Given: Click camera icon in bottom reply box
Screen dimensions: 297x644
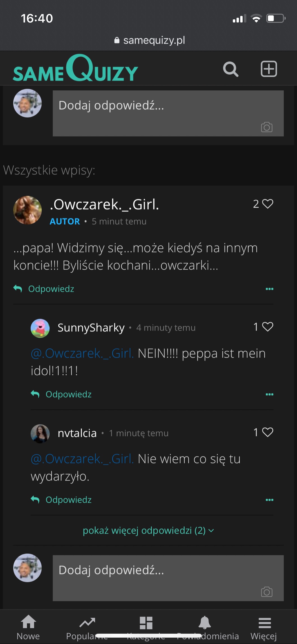Looking at the screenshot, I should coord(266,592).
